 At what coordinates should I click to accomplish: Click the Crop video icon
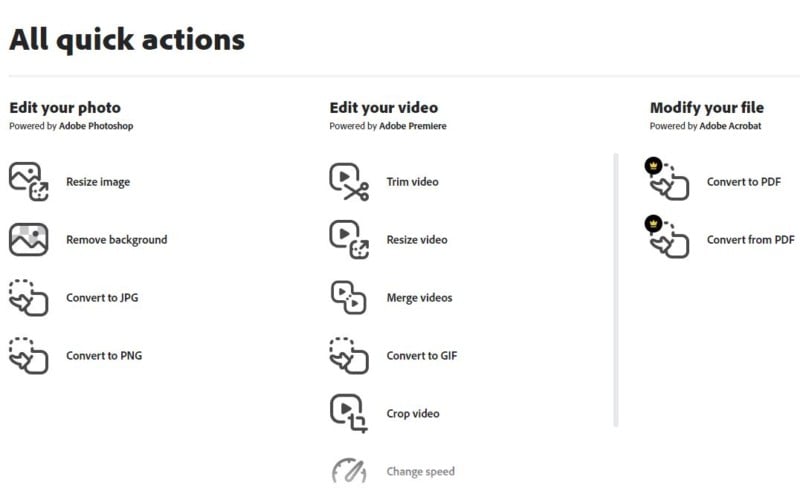point(349,413)
